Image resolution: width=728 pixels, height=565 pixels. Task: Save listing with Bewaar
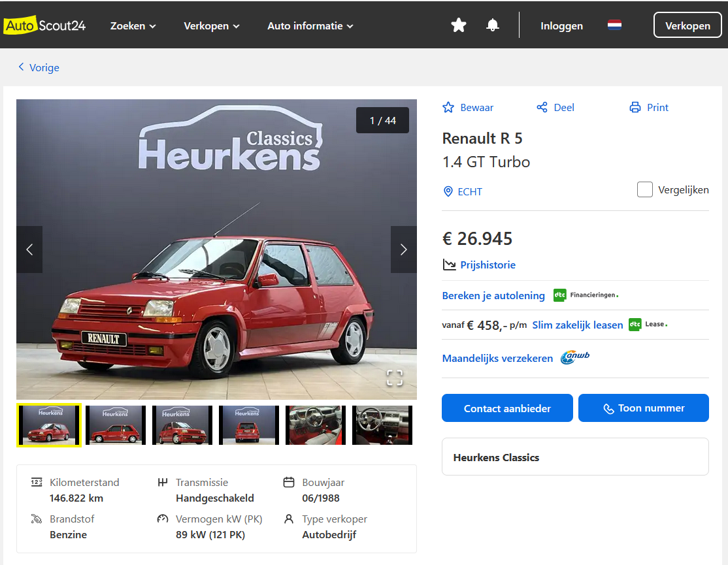click(468, 107)
